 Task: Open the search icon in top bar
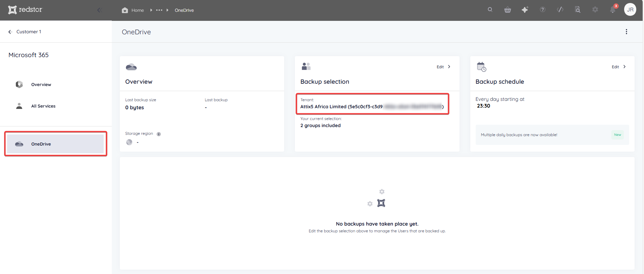pyautogui.click(x=490, y=9)
